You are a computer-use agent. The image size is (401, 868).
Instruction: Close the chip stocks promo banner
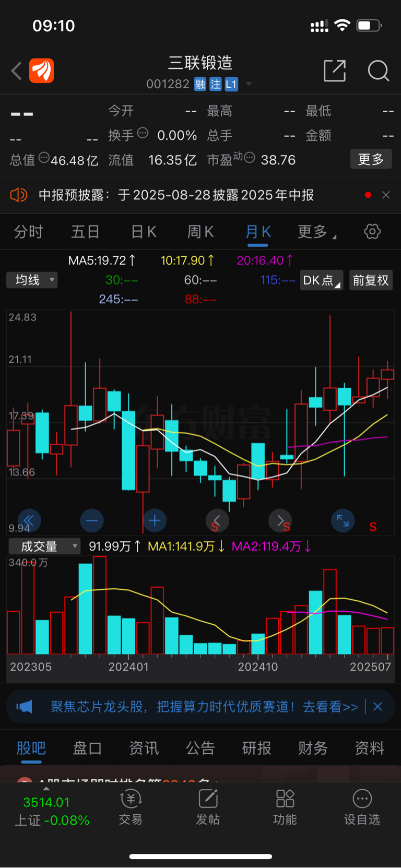coord(378,707)
